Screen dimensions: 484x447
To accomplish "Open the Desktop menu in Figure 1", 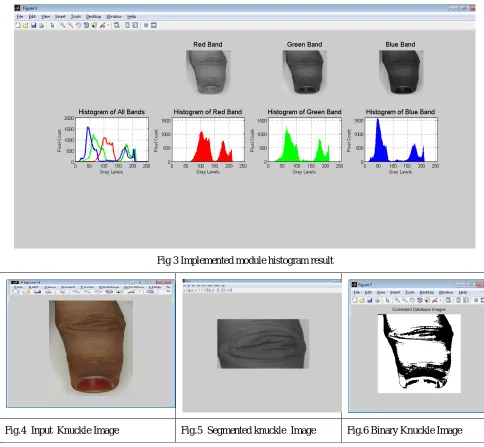I will point(93,17).
